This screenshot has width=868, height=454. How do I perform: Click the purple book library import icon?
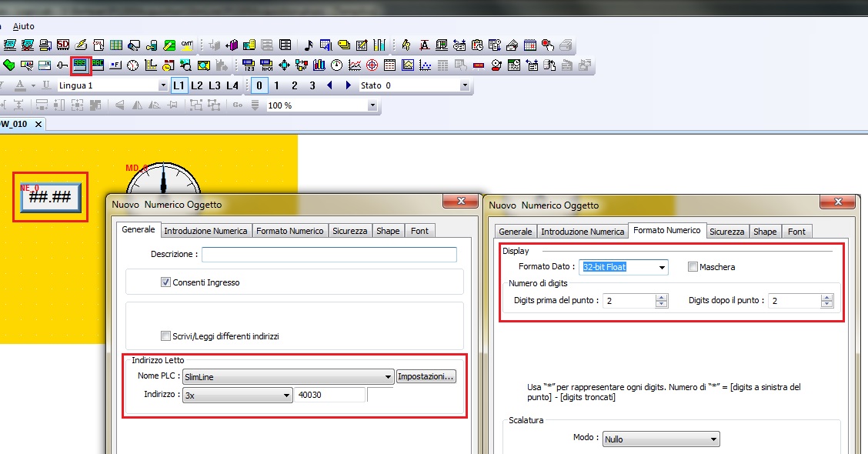coord(232,45)
